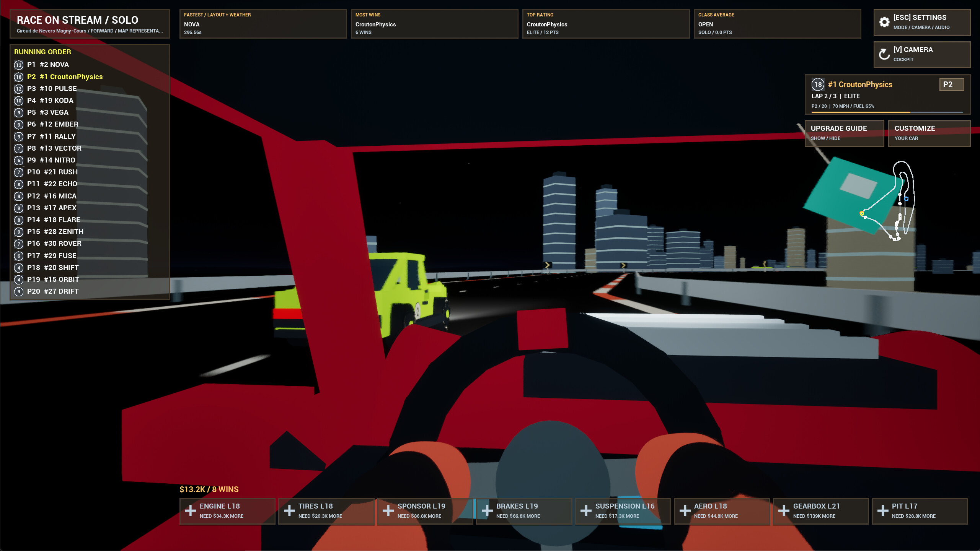
Task: Open CUSTOMIZE YOUR CAR
Action: pos(929,133)
